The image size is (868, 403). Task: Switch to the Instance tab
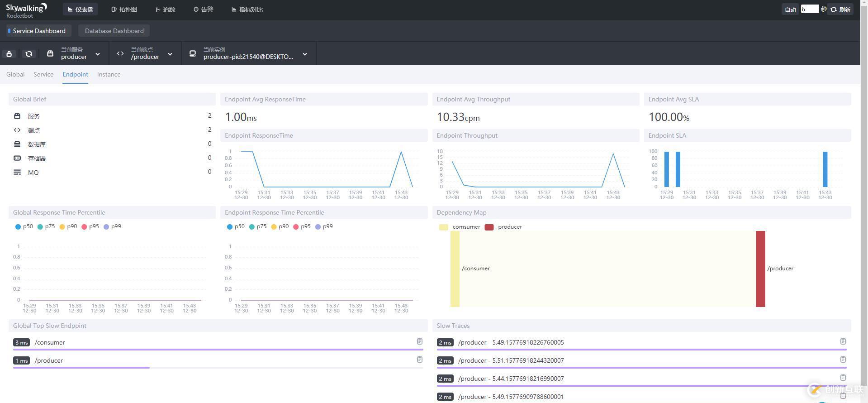[x=109, y=74]
